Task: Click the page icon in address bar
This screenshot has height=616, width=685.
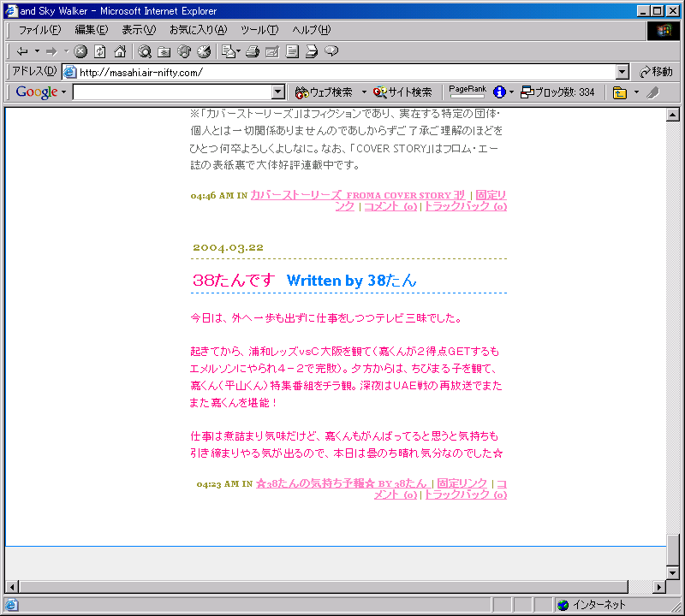Action: 69,72
